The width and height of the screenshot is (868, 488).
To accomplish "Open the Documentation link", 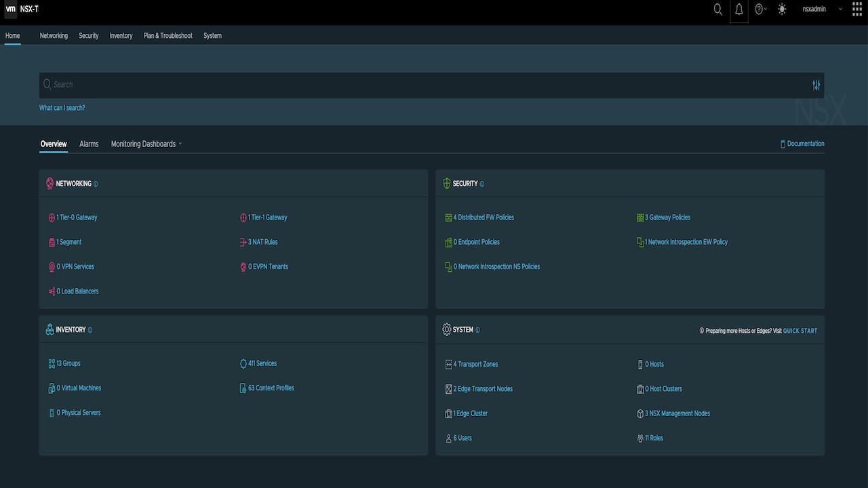I will pos(803,144).
